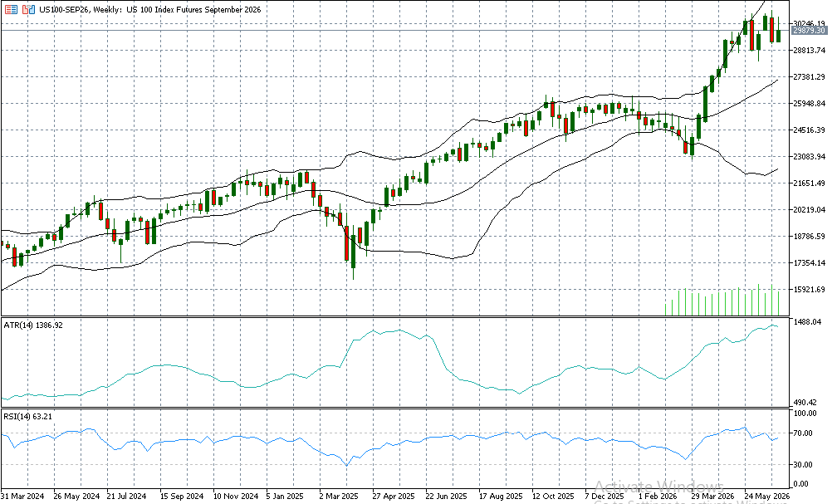This screenshot has width=837, height=504.
Task: Click the 15921.69 price scale value
Action: click(810, 290)
